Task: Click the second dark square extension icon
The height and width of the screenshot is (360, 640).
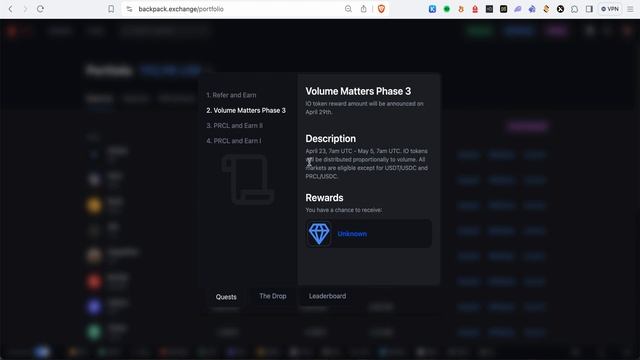Action: [x=503, y=9]
